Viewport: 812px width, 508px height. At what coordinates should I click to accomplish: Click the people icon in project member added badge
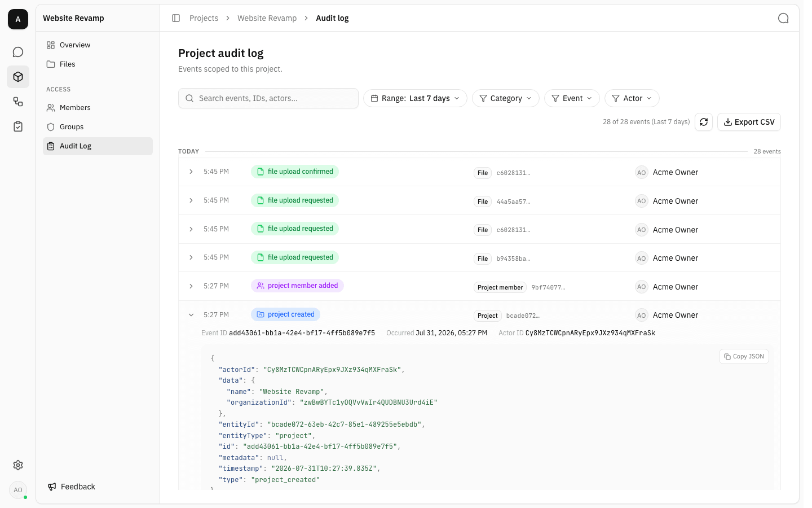pyautogui.click(x=261, y=286)
